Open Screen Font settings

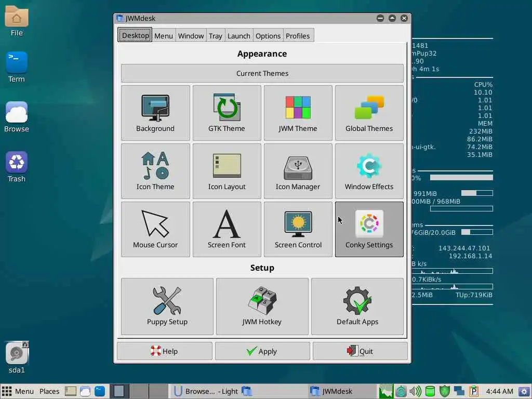click(227, 229)
